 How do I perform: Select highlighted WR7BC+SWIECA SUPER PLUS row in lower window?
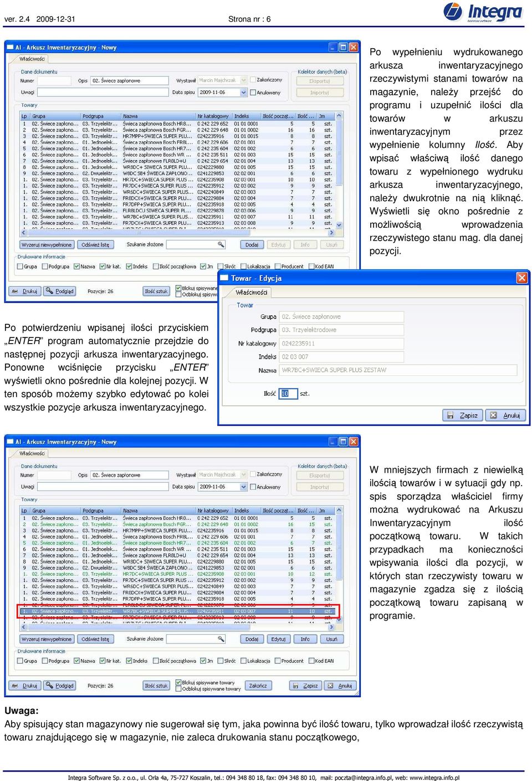pos(178,611)
